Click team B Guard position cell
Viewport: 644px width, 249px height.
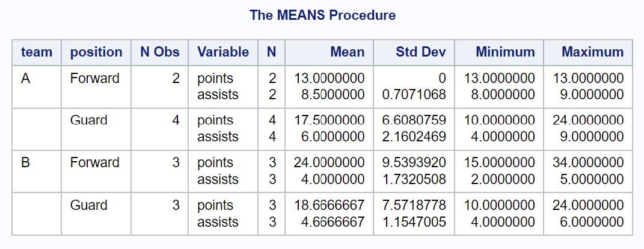pyautogui.click(x=89, y=204)
